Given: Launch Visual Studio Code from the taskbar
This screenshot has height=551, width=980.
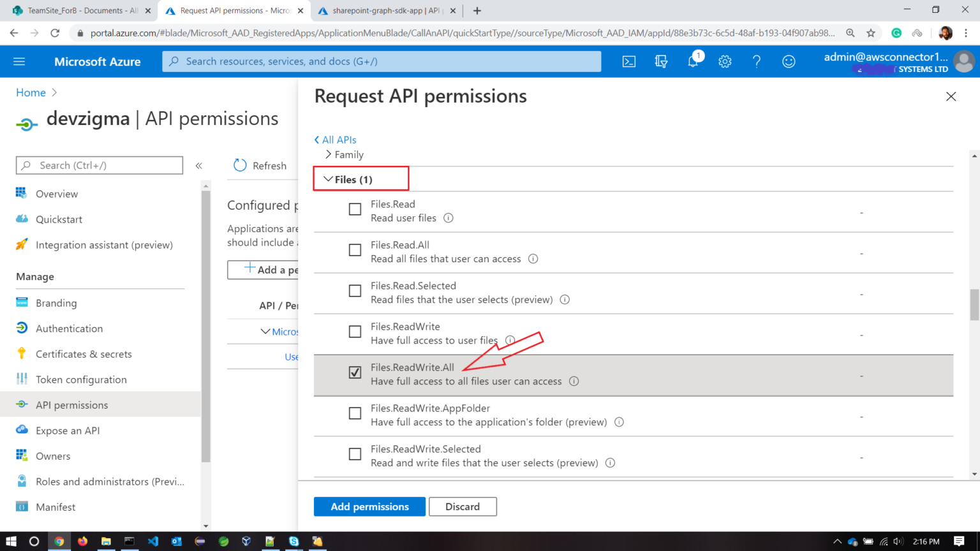Looking at the screenshot, I should [x=152, y=541].
